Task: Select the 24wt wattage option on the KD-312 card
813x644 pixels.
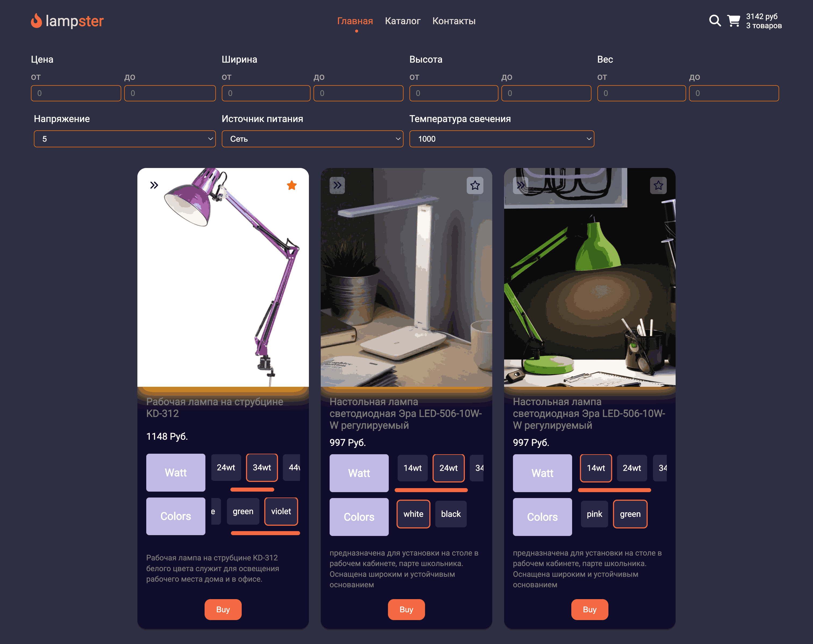Action: coord(226,467)
